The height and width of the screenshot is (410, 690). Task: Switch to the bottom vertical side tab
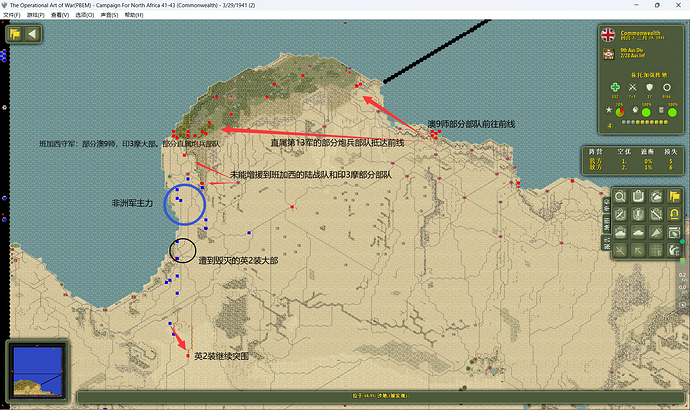click(x=607, y=242)
